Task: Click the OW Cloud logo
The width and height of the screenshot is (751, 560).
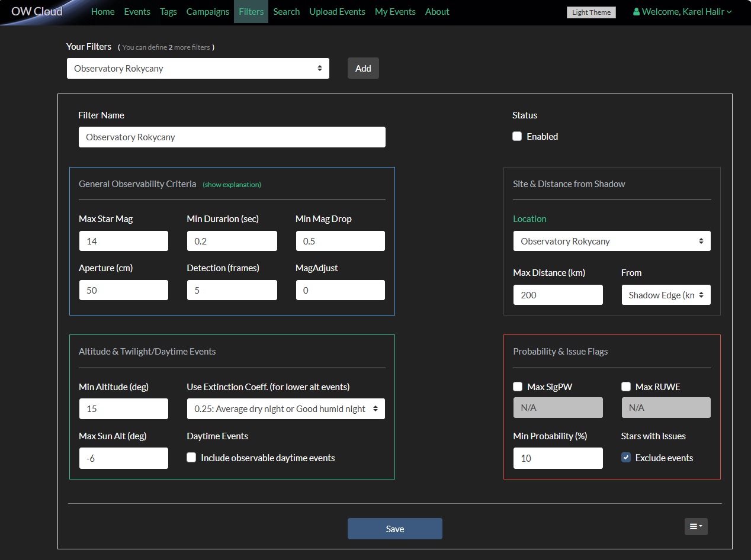Action: pyautogui.click(x=37, y=11)
